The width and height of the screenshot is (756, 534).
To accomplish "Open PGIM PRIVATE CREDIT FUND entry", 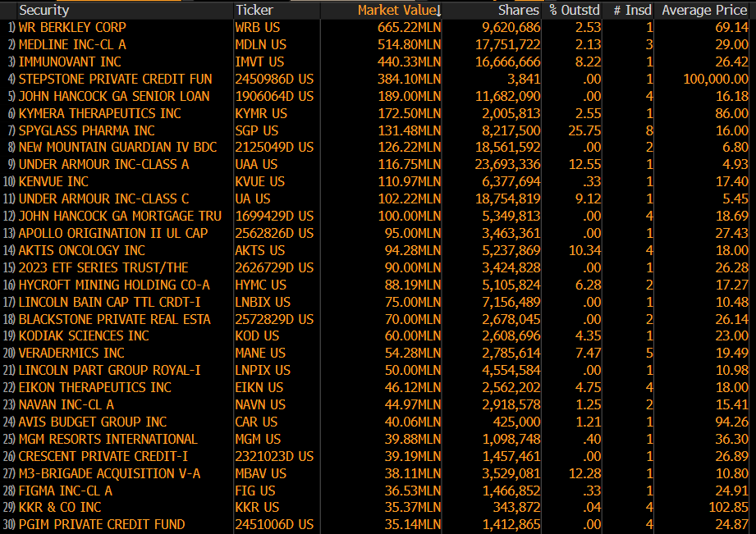I will tap(102, 525).
